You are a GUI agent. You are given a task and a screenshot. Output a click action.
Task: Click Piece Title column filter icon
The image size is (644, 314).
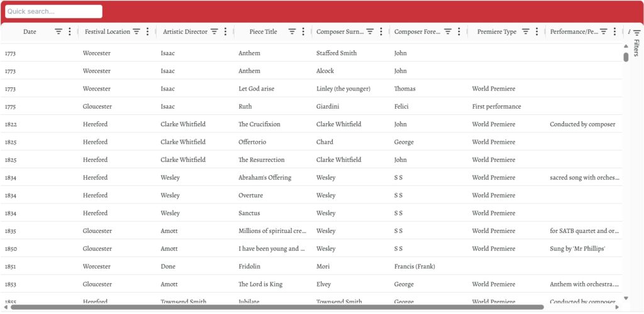(292, 31)
